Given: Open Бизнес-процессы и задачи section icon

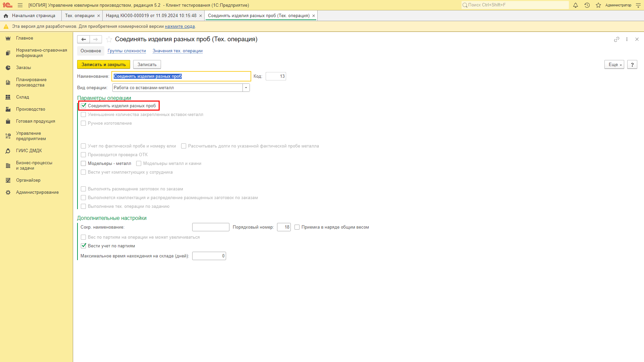Looking at the screenshot, I should coord(8,166).
